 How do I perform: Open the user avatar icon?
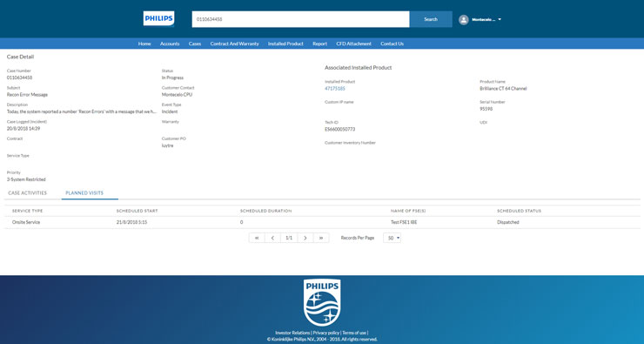pyautogui.click(x=464, y=20)
